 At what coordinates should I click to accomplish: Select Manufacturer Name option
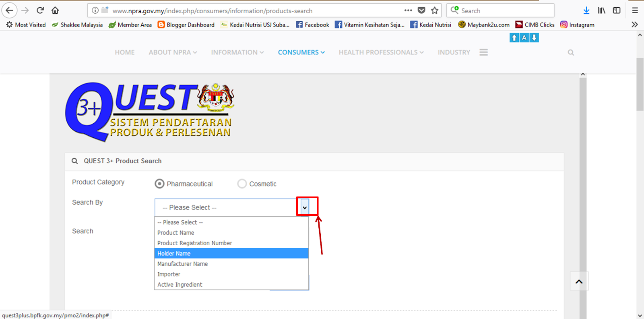click(231, 264)
